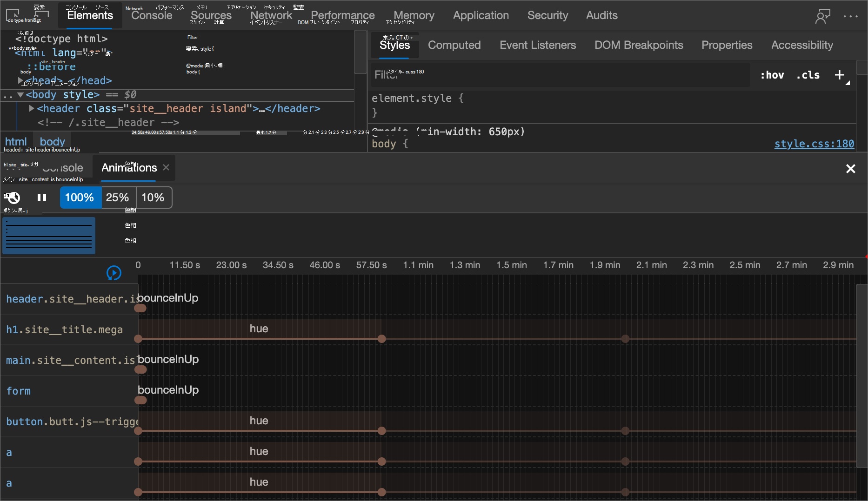The height and width of the screenshot is (501, 868).
Task: Select the Animations drawer tab
Action: point(129,168)
